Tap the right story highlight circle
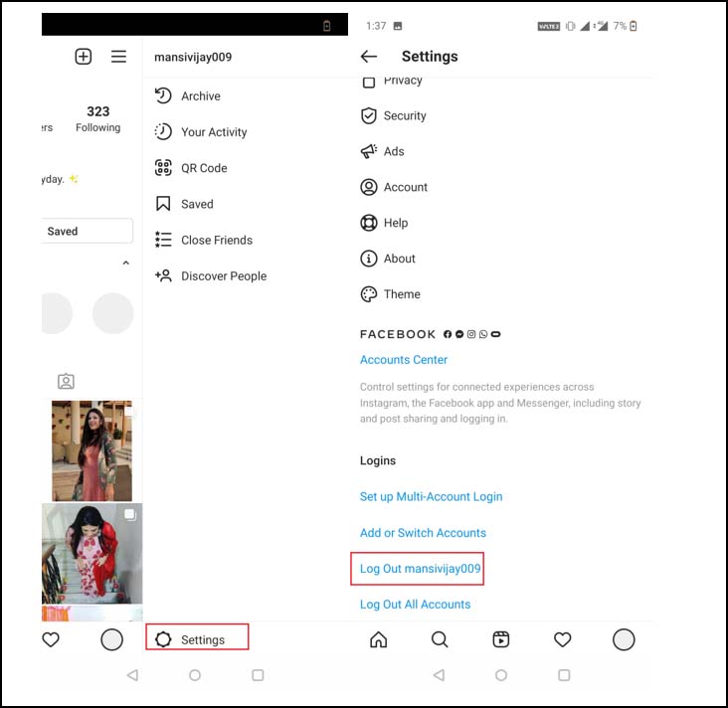Screen dimensions: 728x708 tap(112, 313)
